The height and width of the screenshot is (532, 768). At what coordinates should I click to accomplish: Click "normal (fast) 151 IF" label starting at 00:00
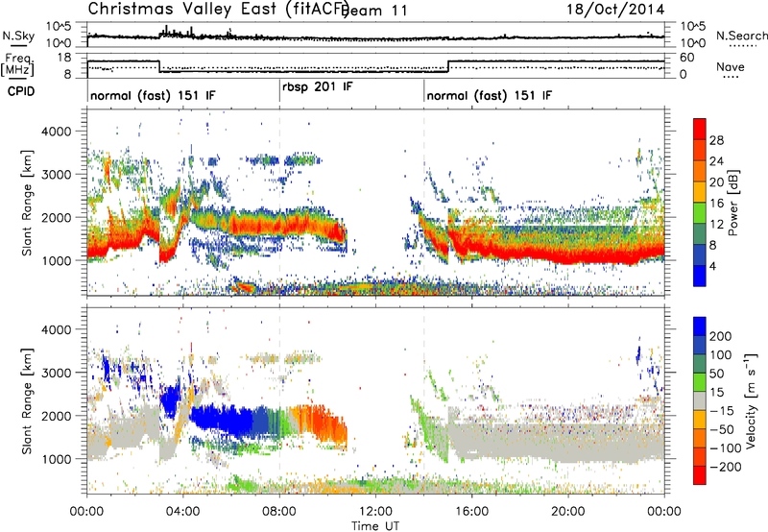(153, 95)
